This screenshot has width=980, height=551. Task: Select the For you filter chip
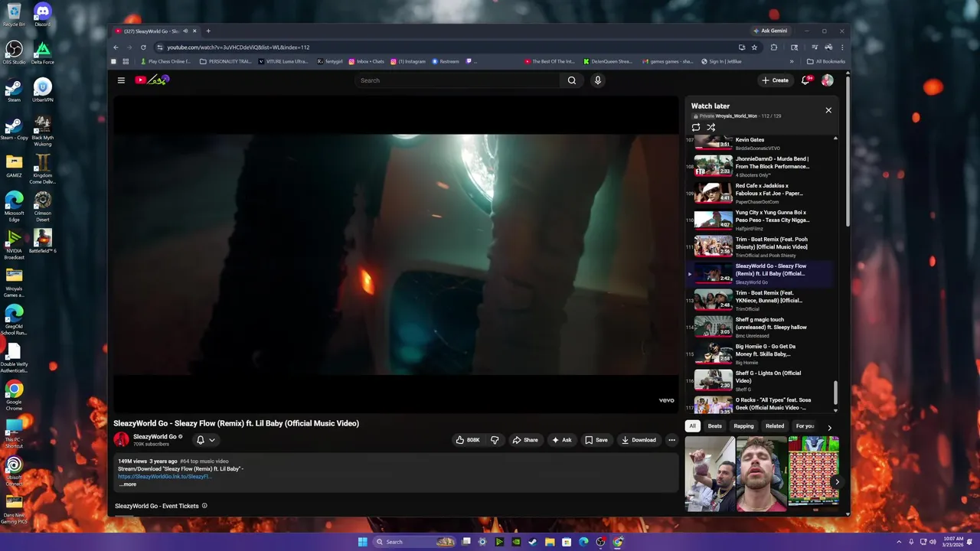click(805, 426)
